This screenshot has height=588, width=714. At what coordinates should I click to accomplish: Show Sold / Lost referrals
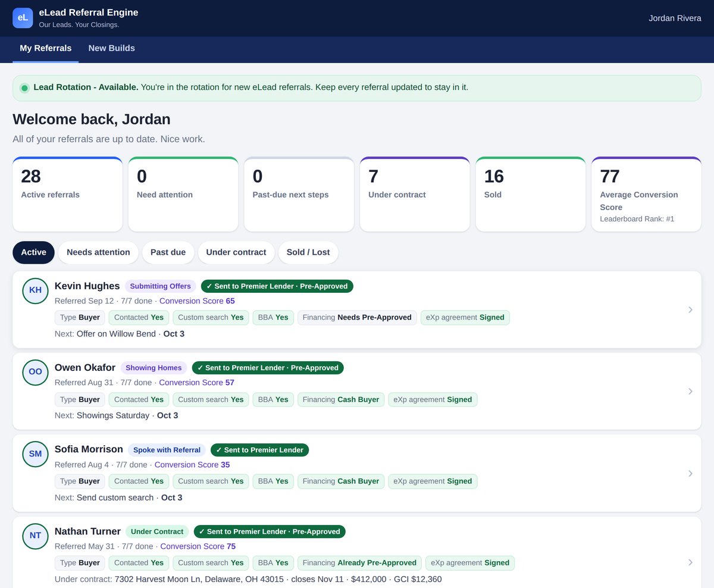(x=308, y=252)
